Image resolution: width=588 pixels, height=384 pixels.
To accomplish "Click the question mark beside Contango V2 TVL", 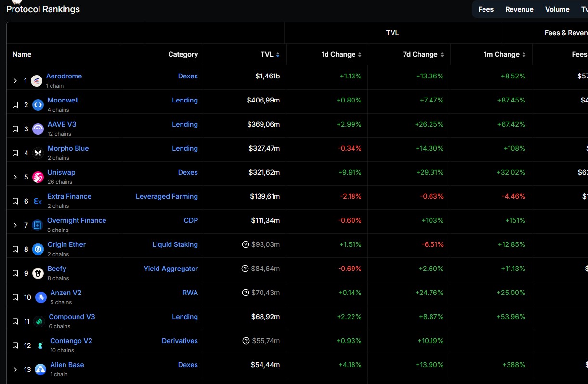I will click(246, 341).
